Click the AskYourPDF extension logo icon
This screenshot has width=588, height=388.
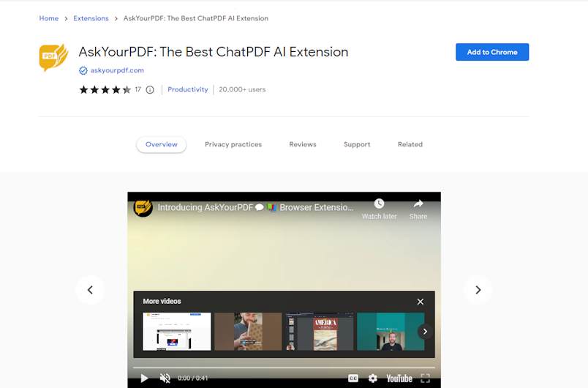(53, 58)
